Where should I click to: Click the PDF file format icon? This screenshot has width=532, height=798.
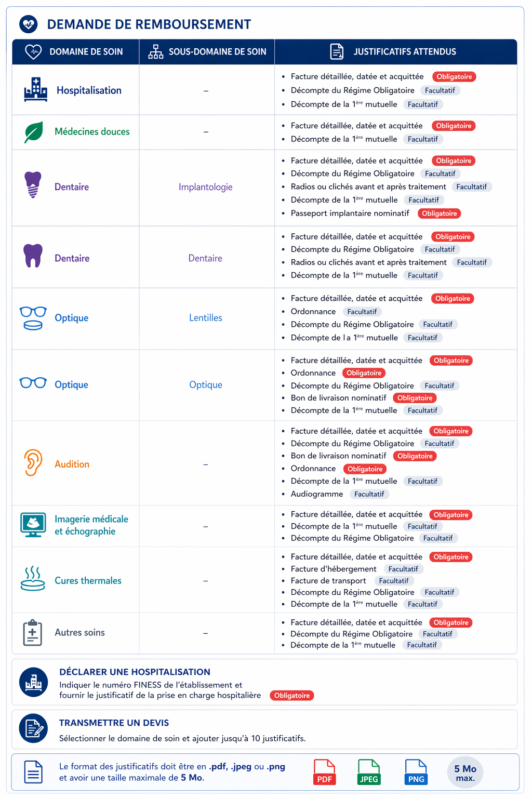click(x=325, y=772)
